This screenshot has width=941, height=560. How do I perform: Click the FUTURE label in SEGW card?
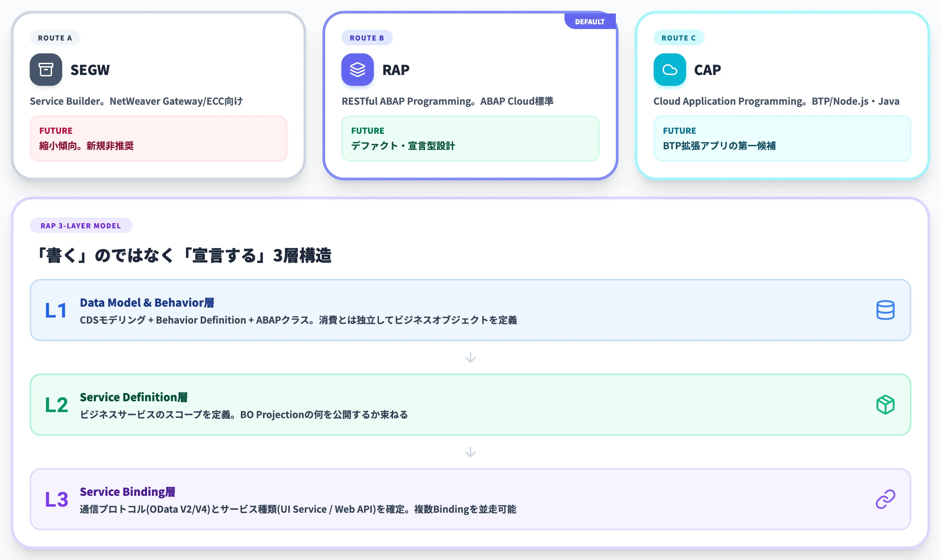tap(56, 131)
